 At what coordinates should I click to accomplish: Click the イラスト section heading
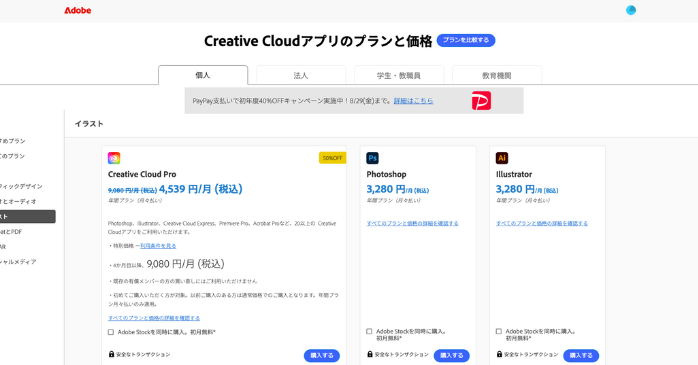pyautogui.click(x=89, y=124)
